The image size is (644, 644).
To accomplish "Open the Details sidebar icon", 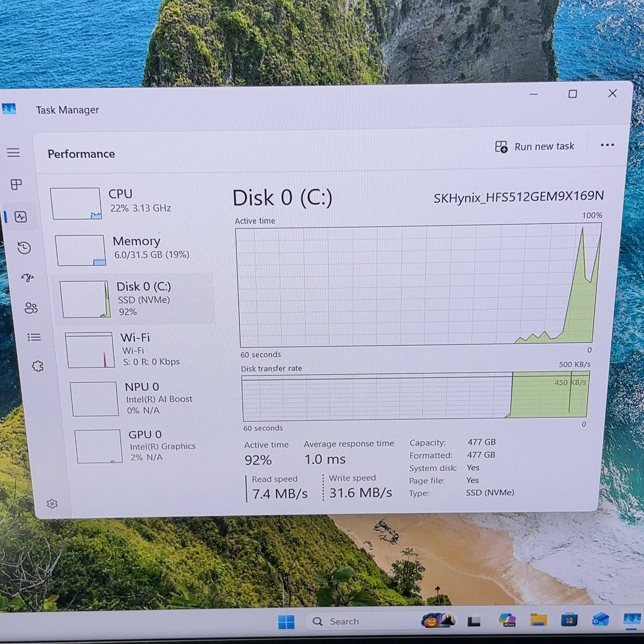I will [34, 337].
